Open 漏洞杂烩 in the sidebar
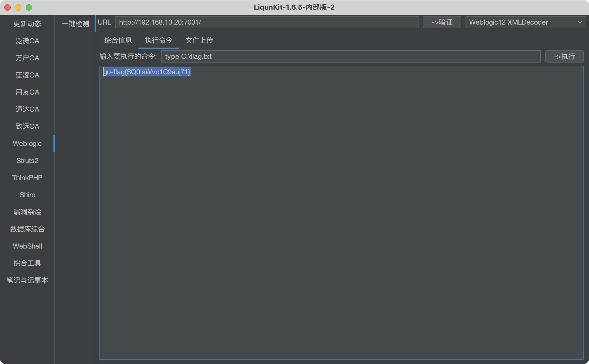The height and width of the screenshot is (364, 589). 27,212
